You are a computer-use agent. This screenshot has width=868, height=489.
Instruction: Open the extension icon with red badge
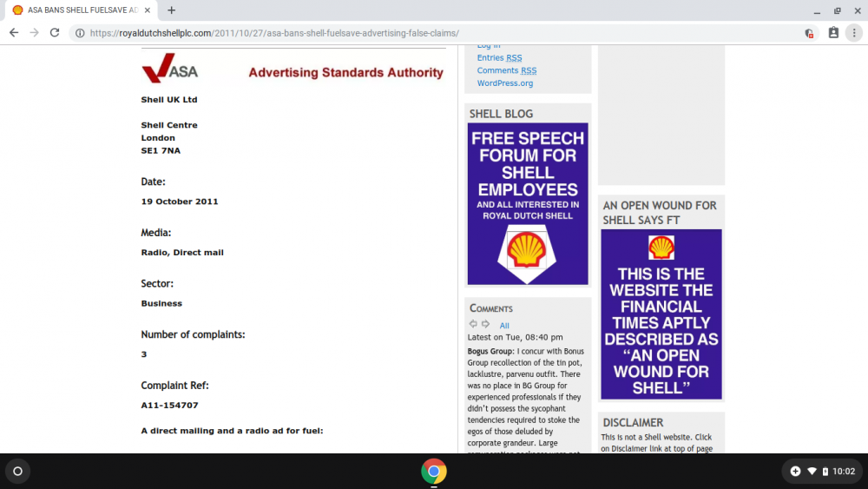click(x=809, y=33)
